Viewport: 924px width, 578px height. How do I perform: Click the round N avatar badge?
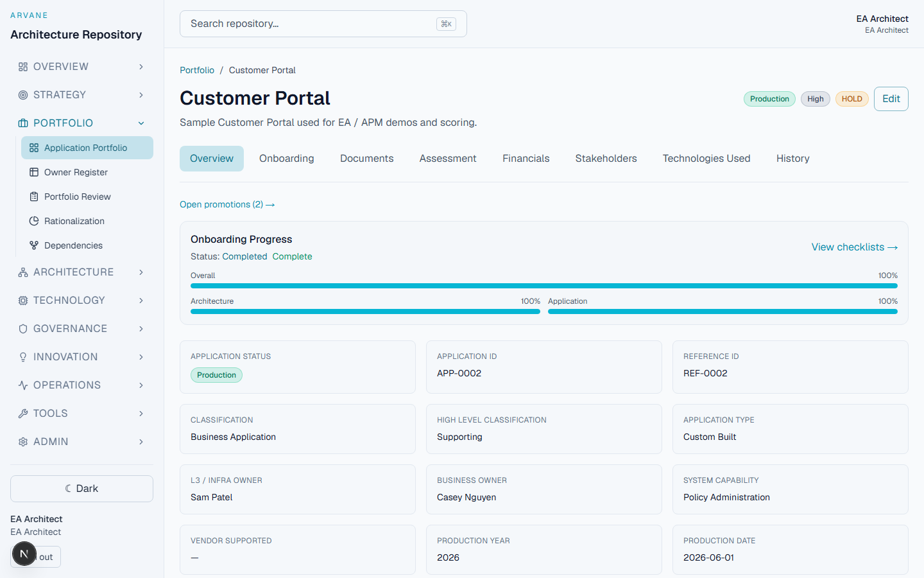coord(24,554)
